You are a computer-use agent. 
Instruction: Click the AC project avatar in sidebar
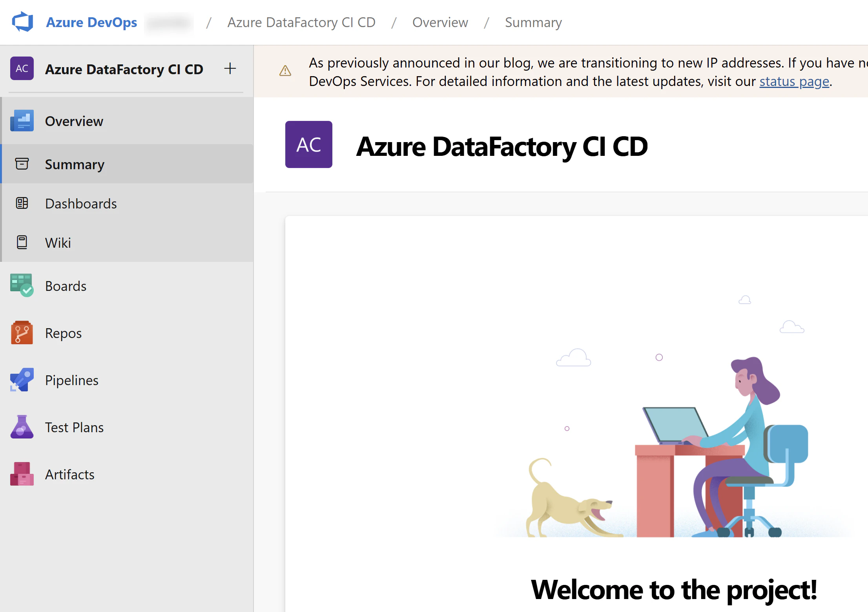22,69
